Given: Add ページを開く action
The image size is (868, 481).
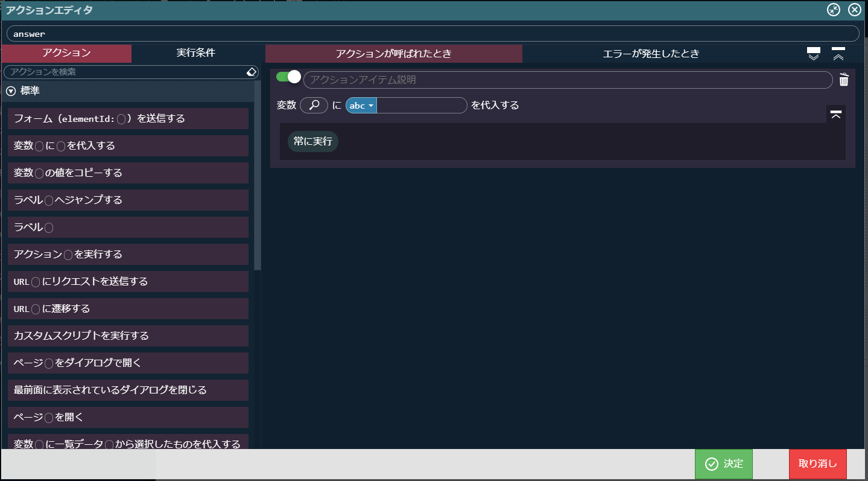Looking at the screenshot, I should tap(128, 417).
